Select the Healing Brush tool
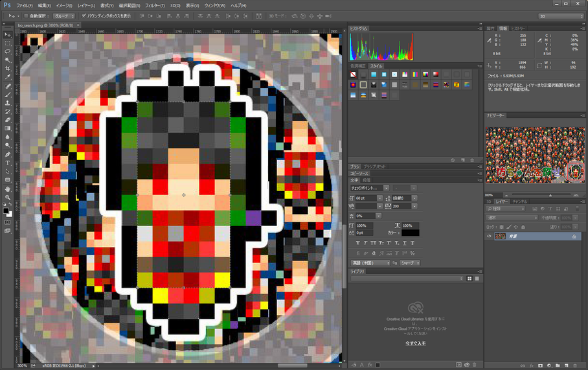The height and width of the screenshot is (370, 588). [x=8, y=86]
